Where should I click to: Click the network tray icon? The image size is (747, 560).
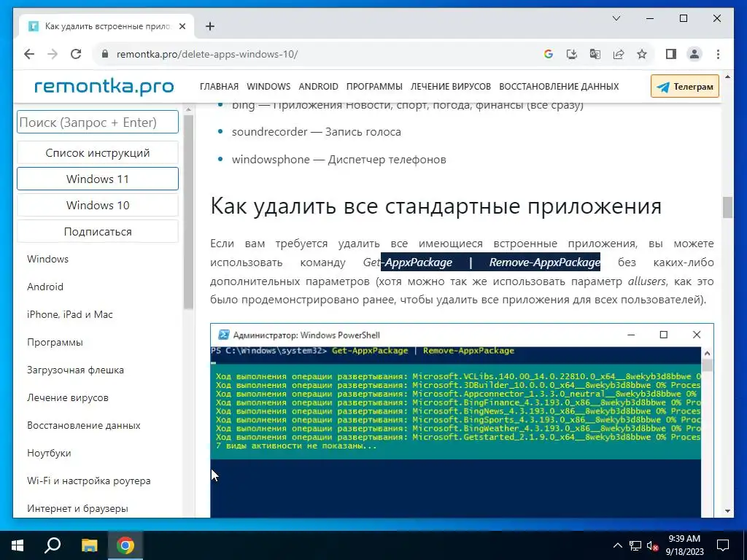[635, 545]
